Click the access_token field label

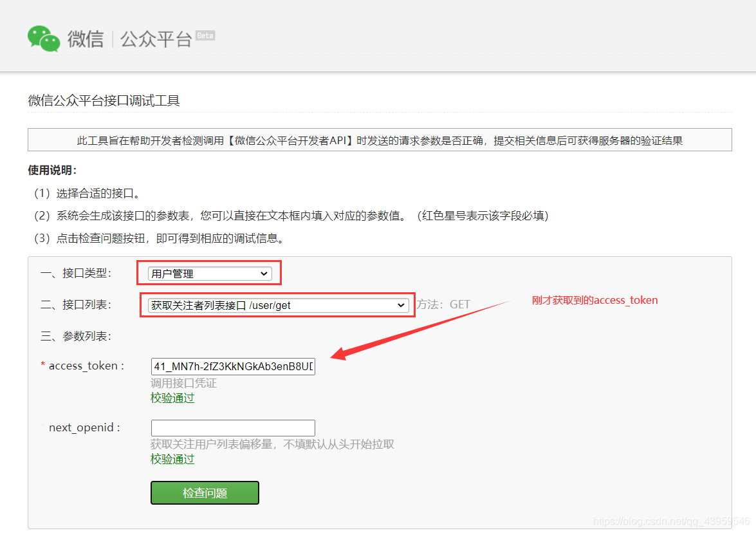click(86, 366)
